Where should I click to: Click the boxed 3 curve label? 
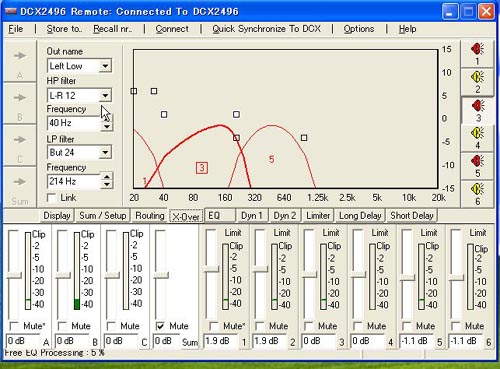pyautogui.click(x=202, y=168)
